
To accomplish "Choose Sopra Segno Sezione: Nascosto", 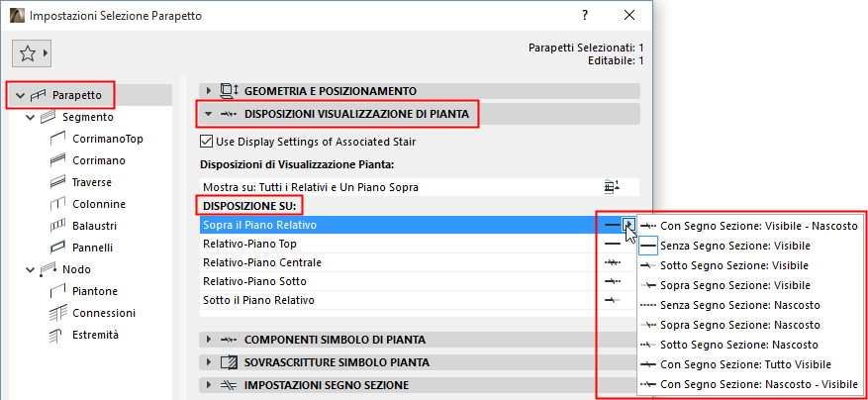I will [749, 325].
